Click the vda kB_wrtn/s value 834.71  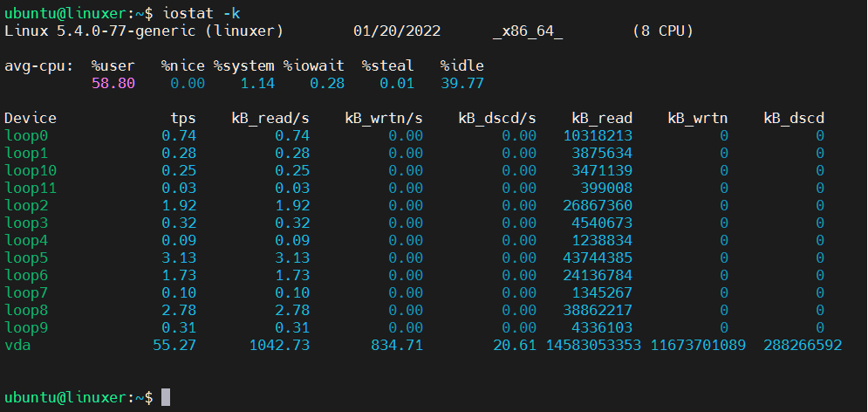397,346
